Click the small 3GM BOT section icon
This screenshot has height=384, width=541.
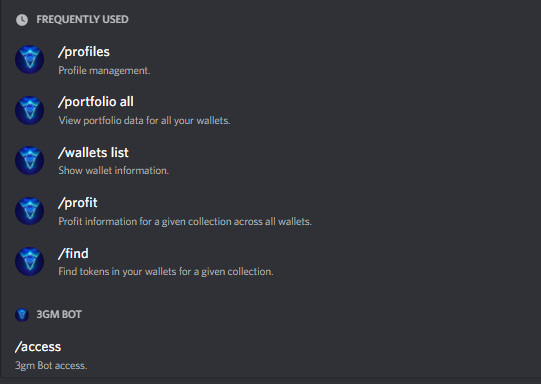pos(22,314)
